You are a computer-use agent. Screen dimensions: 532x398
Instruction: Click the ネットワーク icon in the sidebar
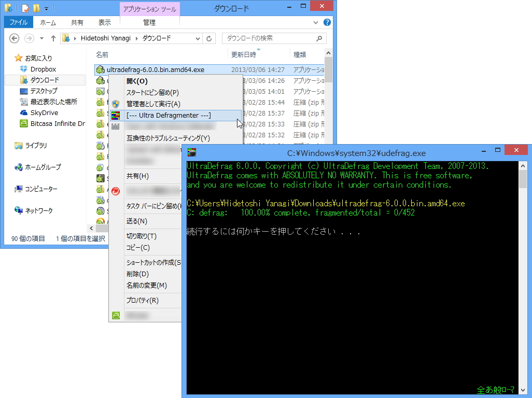(x=19, y=210)
